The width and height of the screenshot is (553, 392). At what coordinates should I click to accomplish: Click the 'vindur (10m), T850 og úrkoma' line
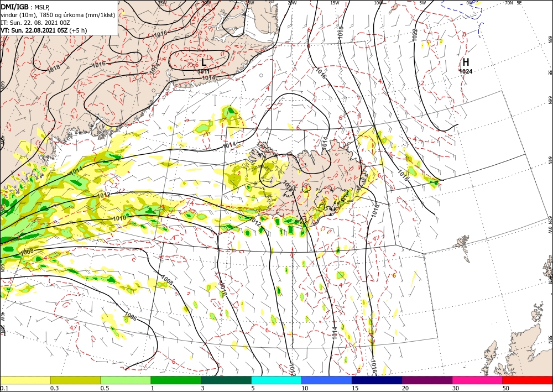[x=58, y=15]
